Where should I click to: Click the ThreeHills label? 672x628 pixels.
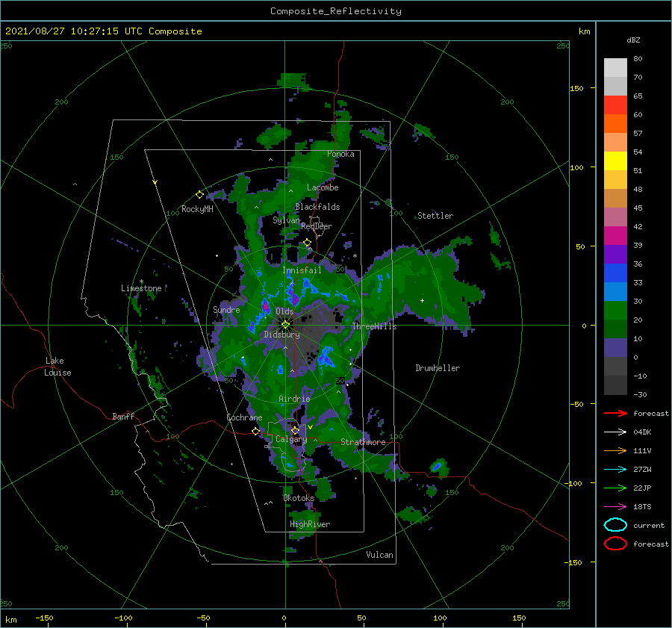(374, 326)
